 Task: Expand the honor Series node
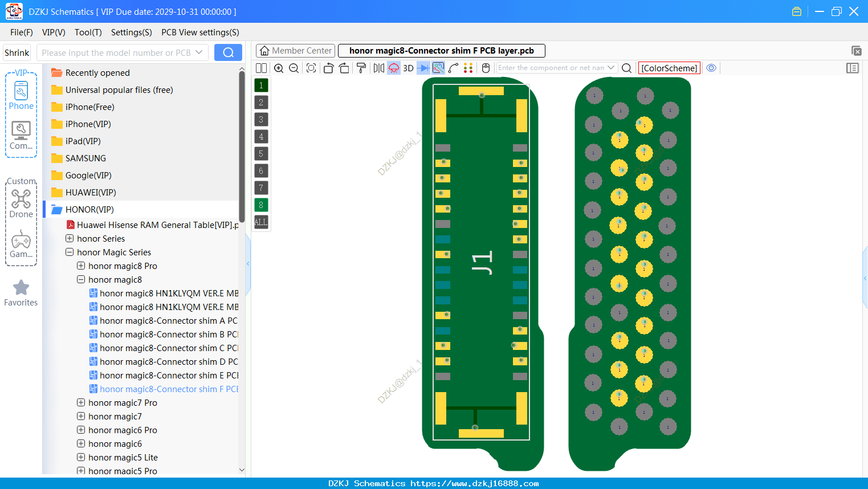70,238
